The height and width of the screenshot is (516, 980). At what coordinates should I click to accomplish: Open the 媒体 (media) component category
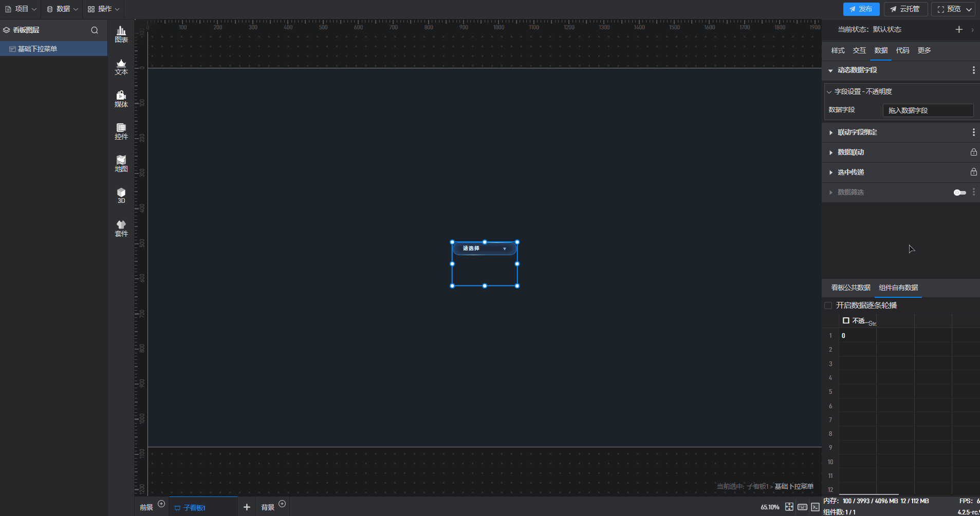121,99
